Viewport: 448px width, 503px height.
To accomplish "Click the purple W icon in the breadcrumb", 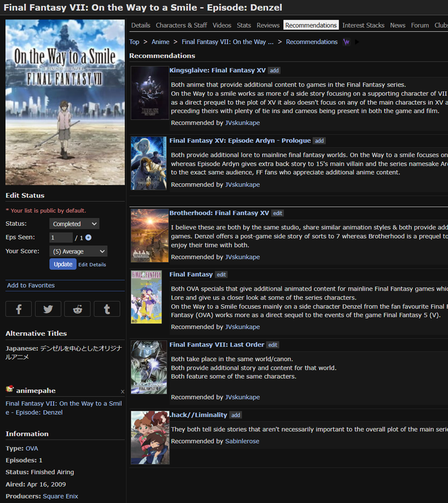I will coord(346,42).
